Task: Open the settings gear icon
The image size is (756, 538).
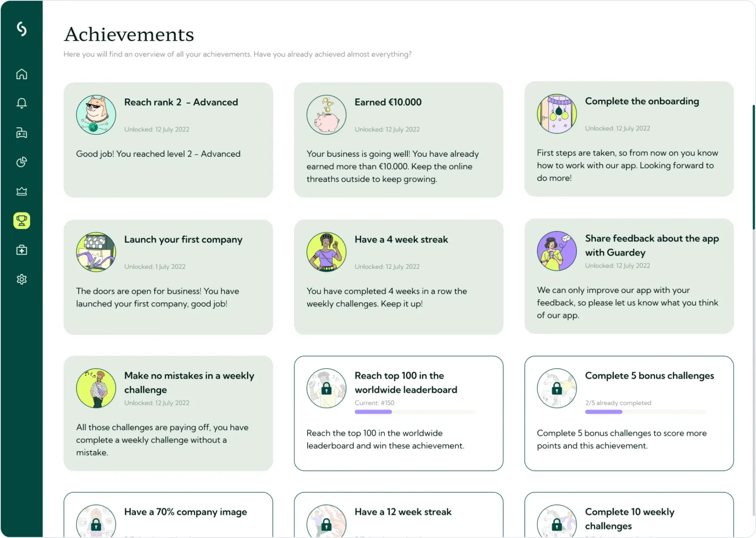Action: pyautogui.click(x=22, y=279)
